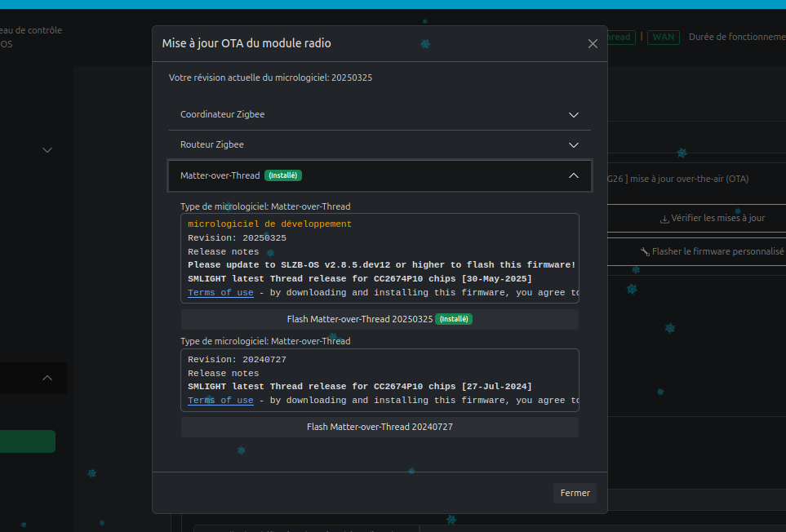Screen dimensions: 786x532
Task: Click Flash Matter-over-Thread 20240727 button
Action: coord(380,427)
